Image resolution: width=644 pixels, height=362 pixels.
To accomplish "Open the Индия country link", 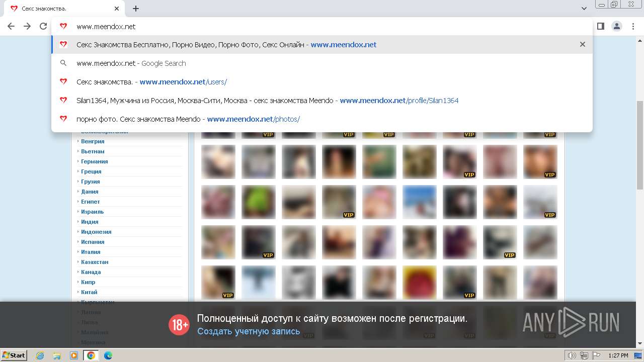I will (x=90, y=222).
